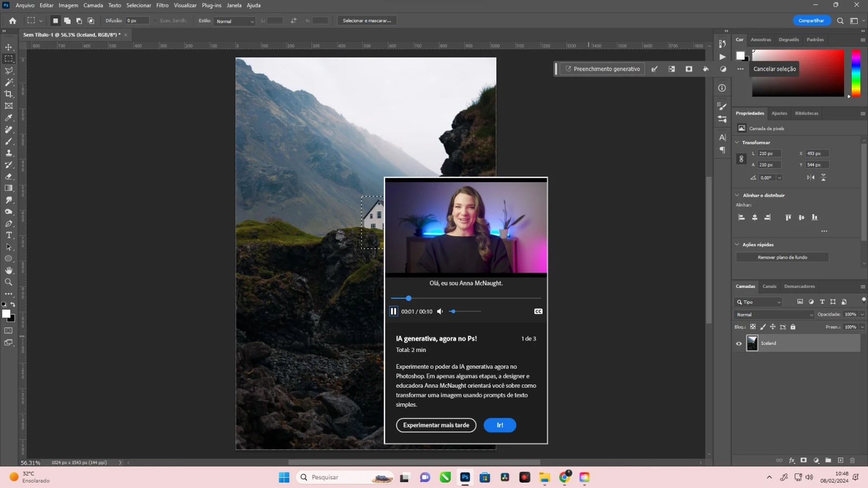Image resolution: width=868 pixels, height=488 pixels.
Task: Collapse the Alinhar e distribuir section
Action: coord(737,195)
